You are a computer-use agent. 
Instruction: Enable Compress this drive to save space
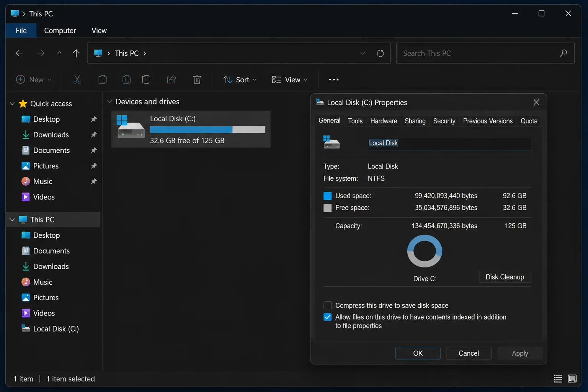327,305
